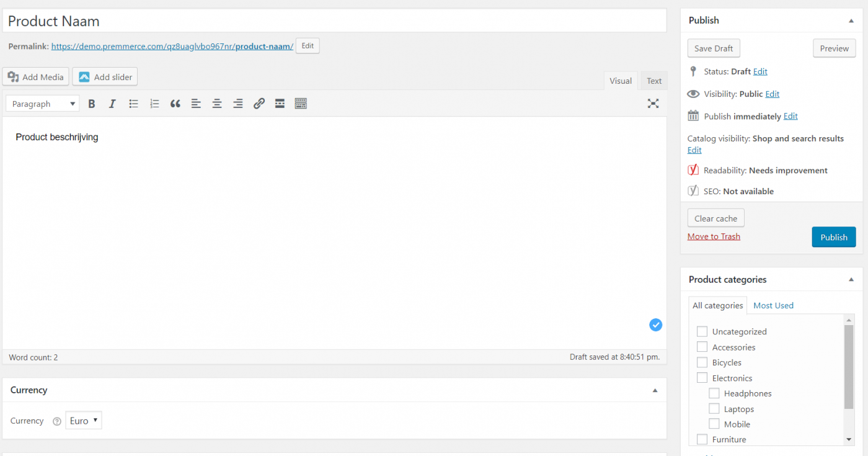Click the Save Draft button

(x=714, y=48)
